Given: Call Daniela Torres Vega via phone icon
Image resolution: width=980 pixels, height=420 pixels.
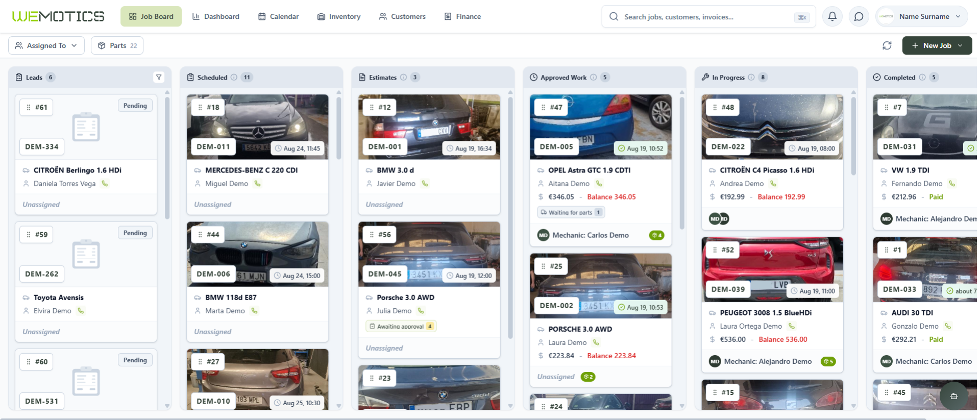Looking at the screenshot, I should coord(105,183).
